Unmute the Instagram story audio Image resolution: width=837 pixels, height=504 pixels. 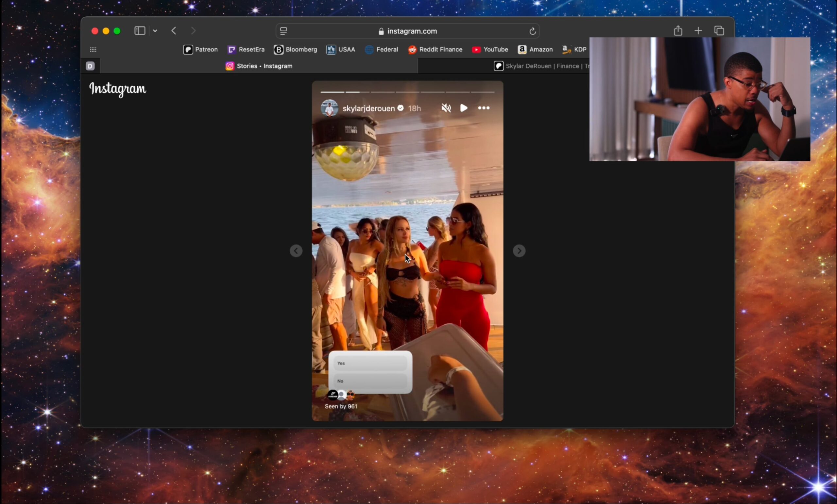(446, 108)
